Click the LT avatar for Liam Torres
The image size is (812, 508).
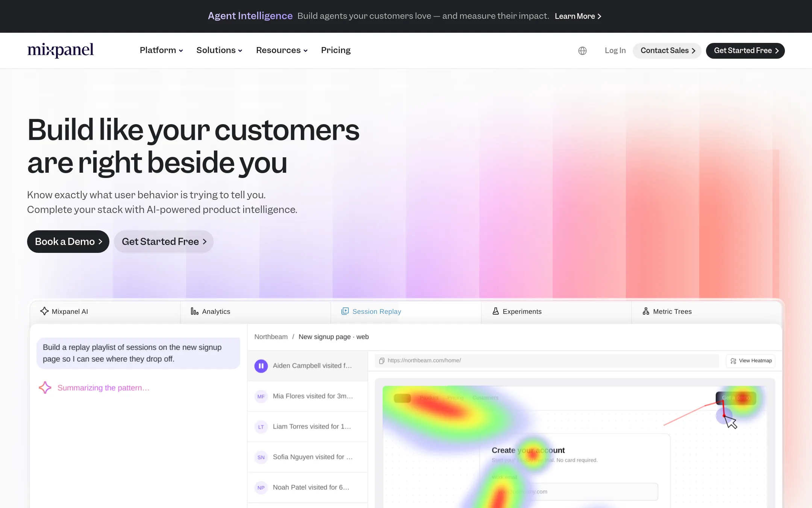(261, 427)
